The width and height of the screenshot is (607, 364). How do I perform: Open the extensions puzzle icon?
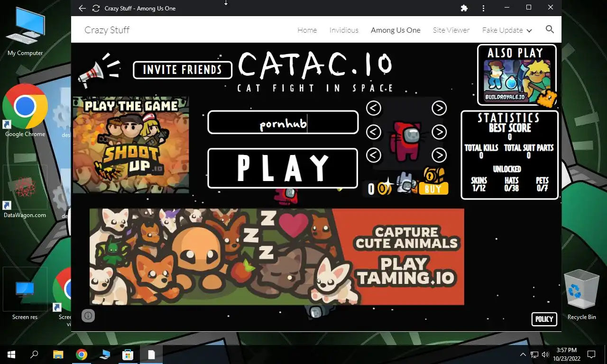[x=464, y=8]
